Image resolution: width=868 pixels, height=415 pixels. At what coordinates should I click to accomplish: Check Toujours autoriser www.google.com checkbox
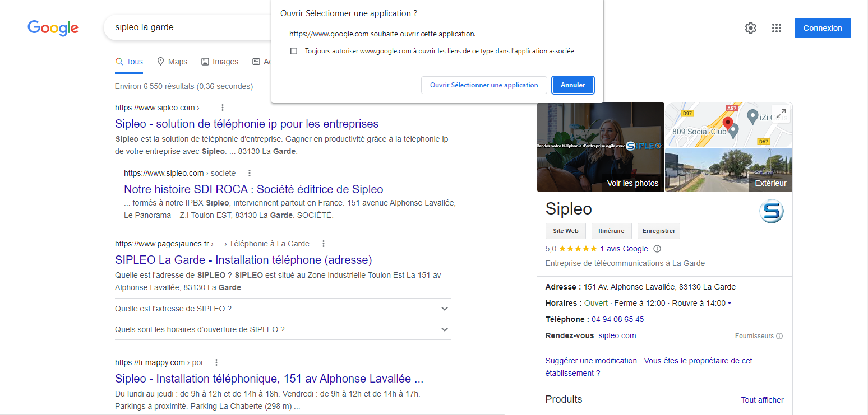[294, 51]
